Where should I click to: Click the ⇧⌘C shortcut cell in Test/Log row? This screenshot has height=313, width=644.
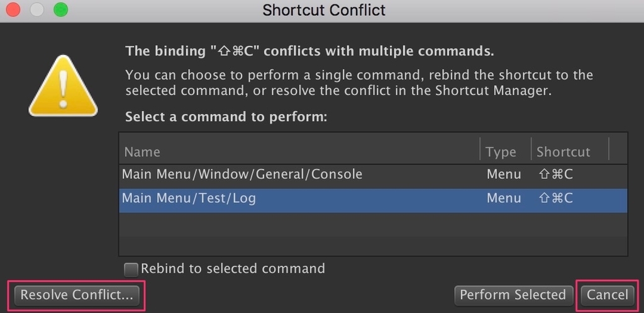555,198
